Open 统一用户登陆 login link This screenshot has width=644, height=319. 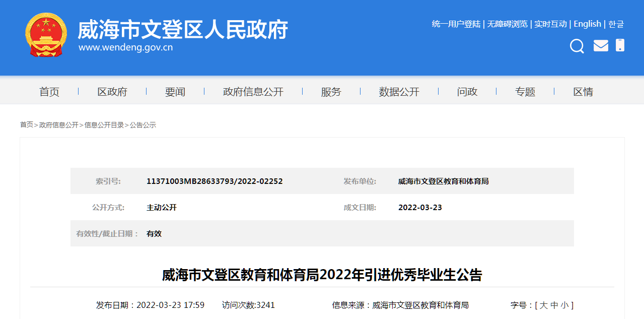point(456,24)
